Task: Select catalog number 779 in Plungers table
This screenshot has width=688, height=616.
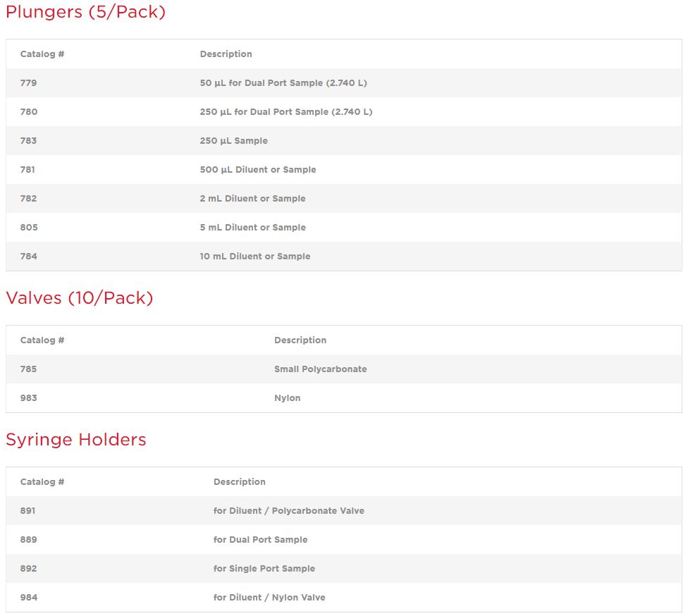Action: [29, 83]
